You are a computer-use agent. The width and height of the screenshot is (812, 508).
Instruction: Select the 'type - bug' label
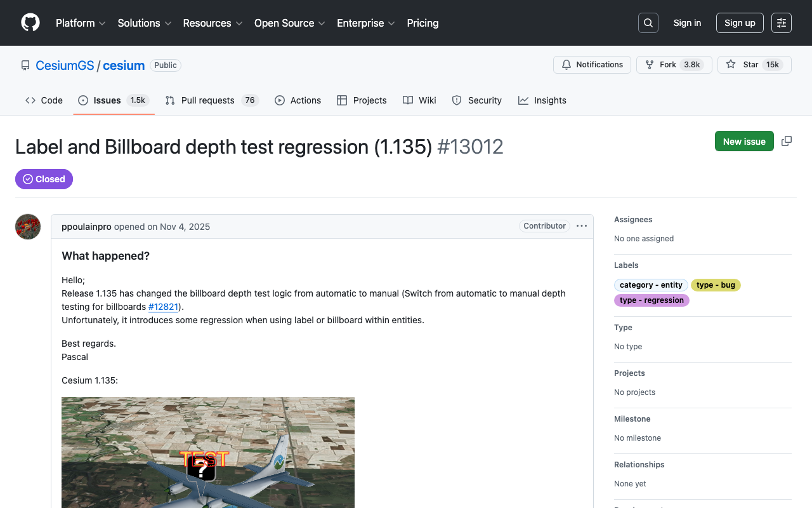716,285
